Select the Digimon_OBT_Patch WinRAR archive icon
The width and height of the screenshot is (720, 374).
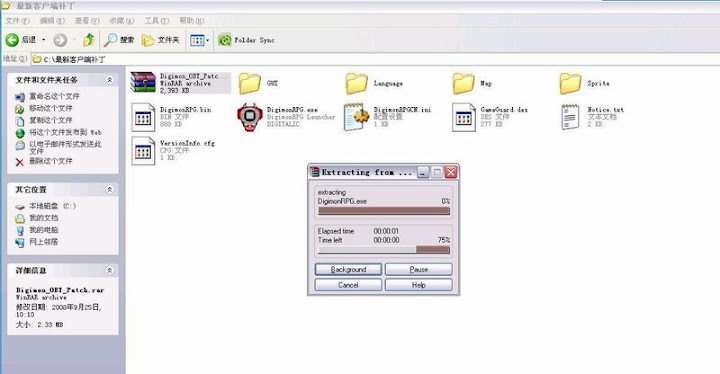[143, 83]
